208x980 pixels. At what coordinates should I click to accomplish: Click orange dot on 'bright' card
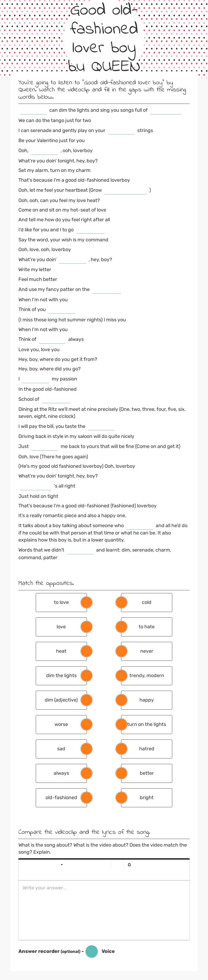pyautogui.click(x=121, y=798)
